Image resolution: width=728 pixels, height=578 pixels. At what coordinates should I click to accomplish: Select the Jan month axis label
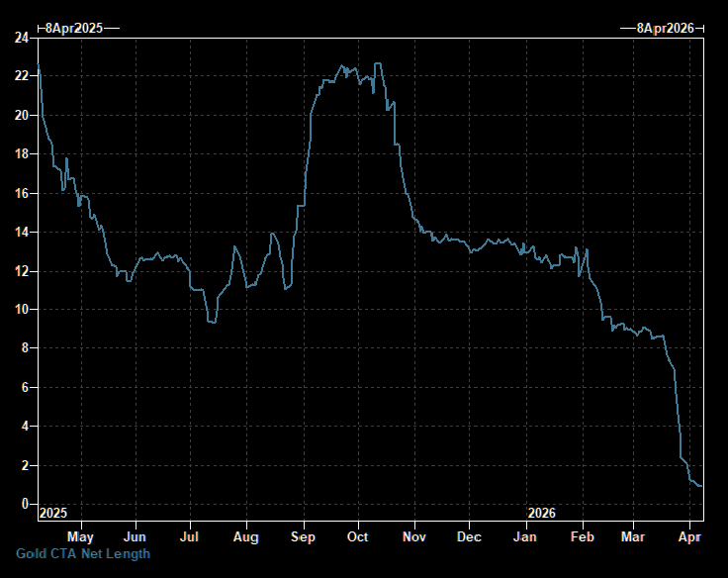pyautogui.click(x=526, y=537)
